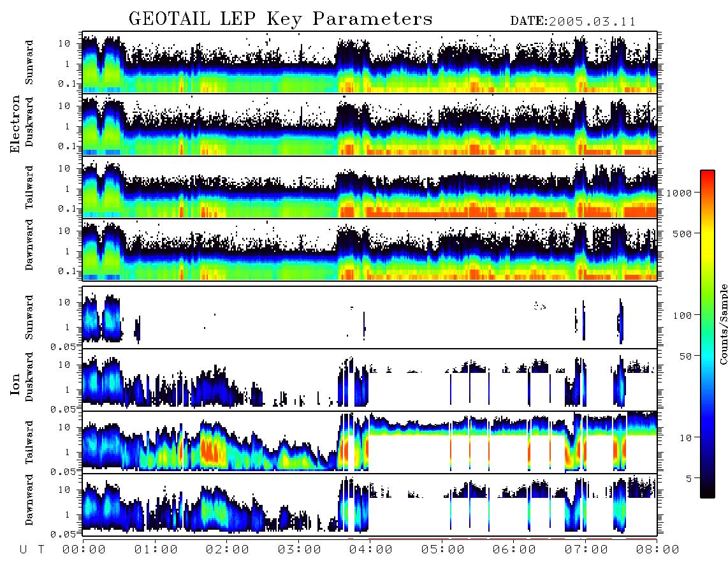Click the Electron Dawnward spectrogram panel

370,249
